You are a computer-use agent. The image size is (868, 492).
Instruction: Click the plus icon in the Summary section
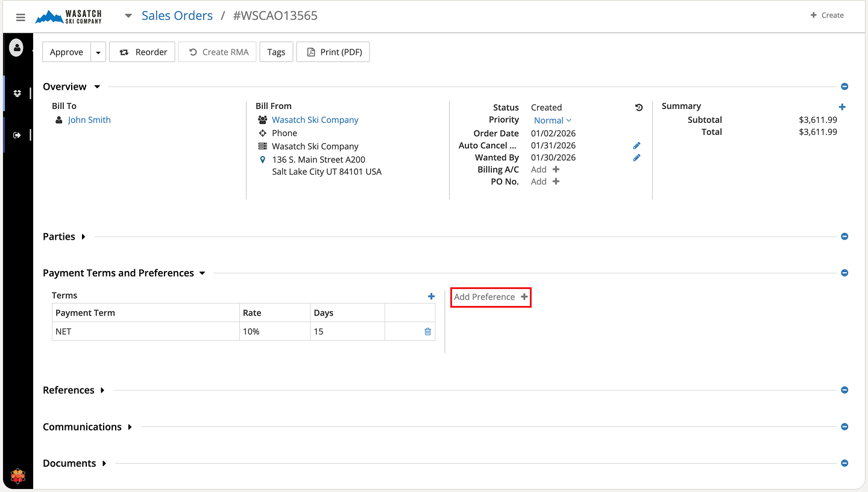(x=842, y=107)
